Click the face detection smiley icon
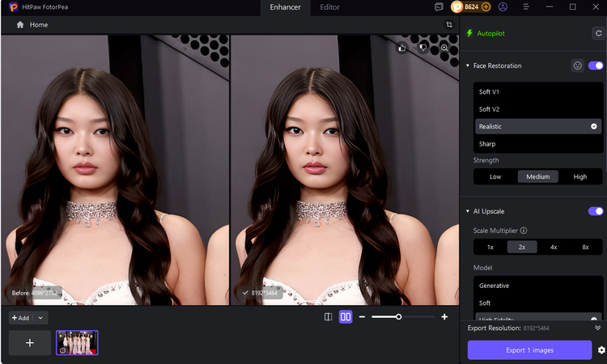 coord(577,66)
